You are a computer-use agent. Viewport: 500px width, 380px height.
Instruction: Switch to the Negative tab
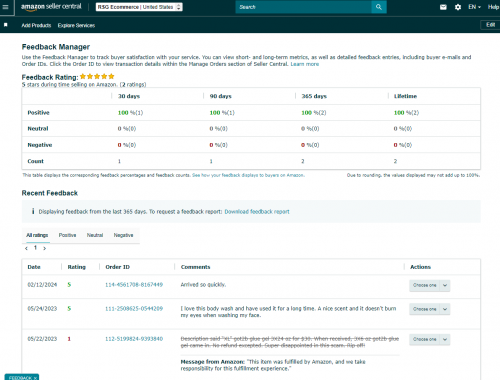pos(123,235)
